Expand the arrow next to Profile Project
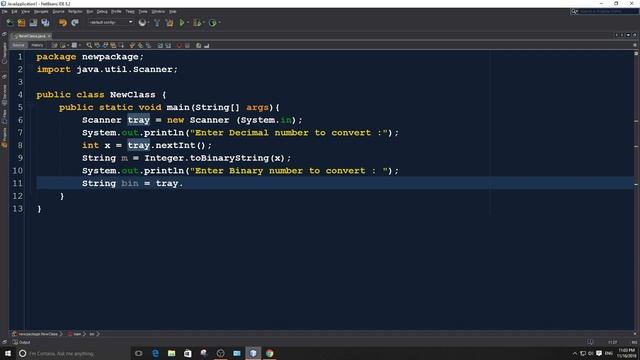Screen dimensions: 640x360 (x=219, y=23)
